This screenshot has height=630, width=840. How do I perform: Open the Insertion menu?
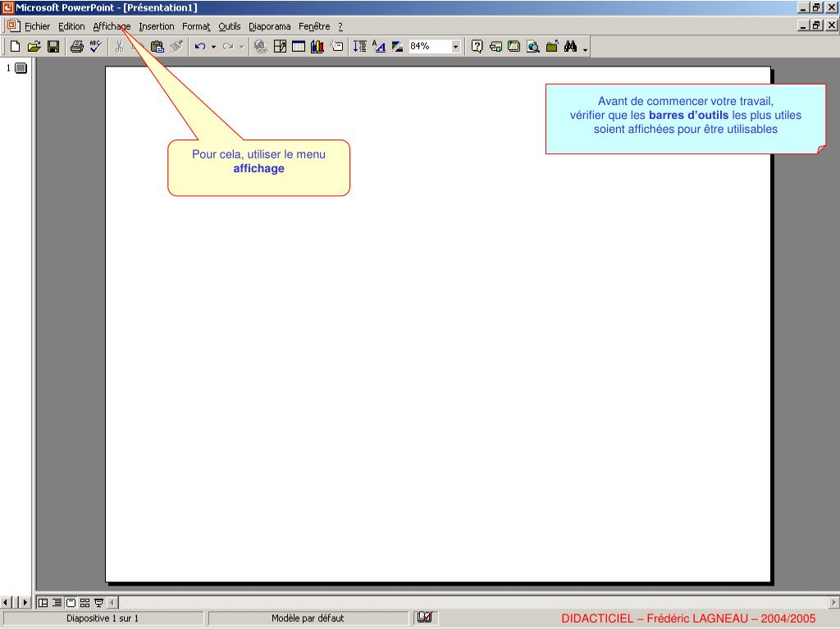click(157, 26)
